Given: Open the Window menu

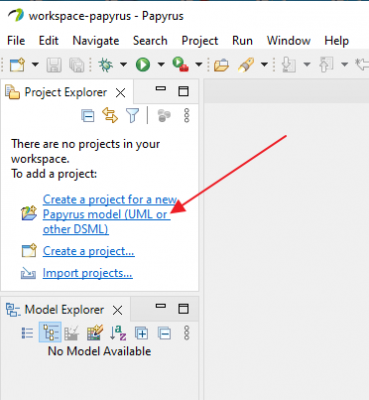Looking at the screenshot, I should [289, 41].
